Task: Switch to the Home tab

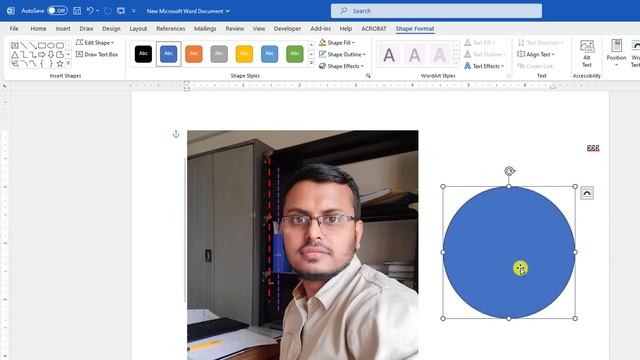Action: click(x=38, y=29)
